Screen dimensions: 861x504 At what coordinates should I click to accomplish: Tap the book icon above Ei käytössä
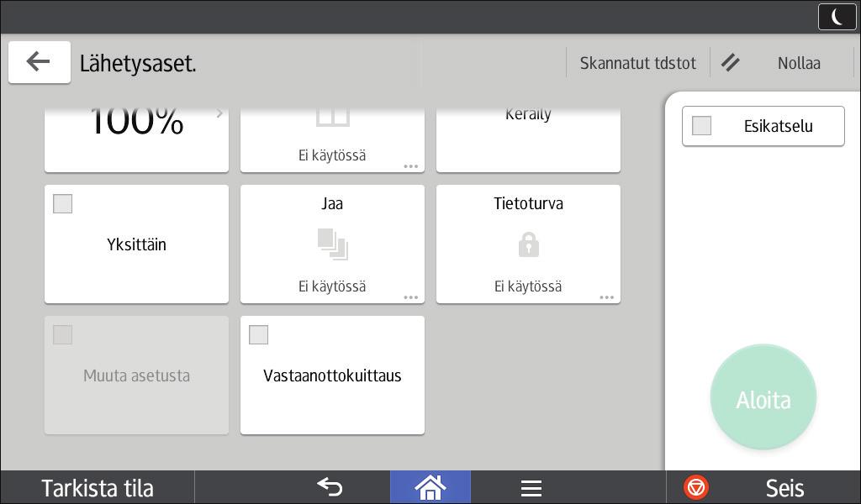[x=332, y=117]
